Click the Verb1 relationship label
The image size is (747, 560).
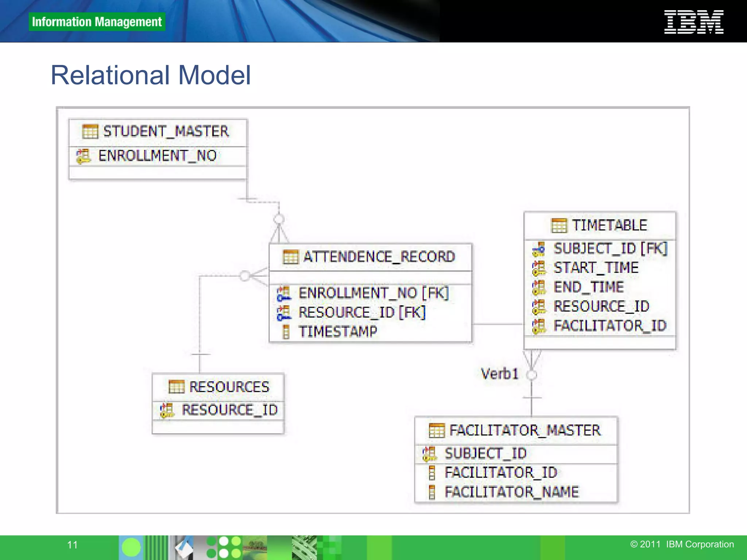click(499, 374)
